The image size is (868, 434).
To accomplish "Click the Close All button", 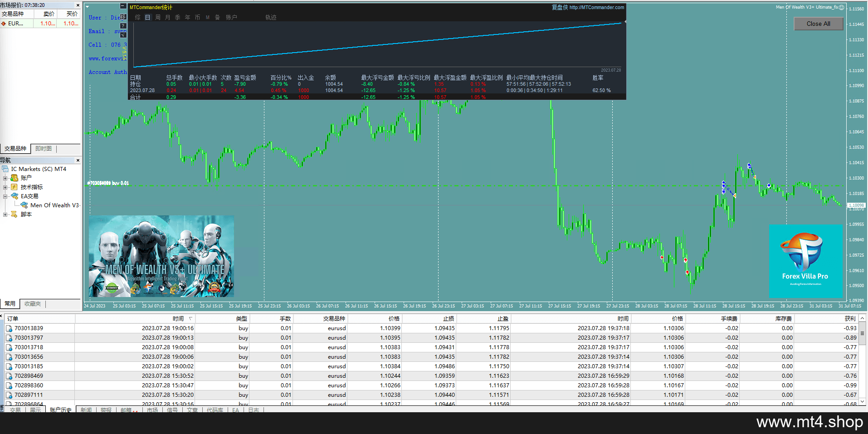I will pos(819,24).
